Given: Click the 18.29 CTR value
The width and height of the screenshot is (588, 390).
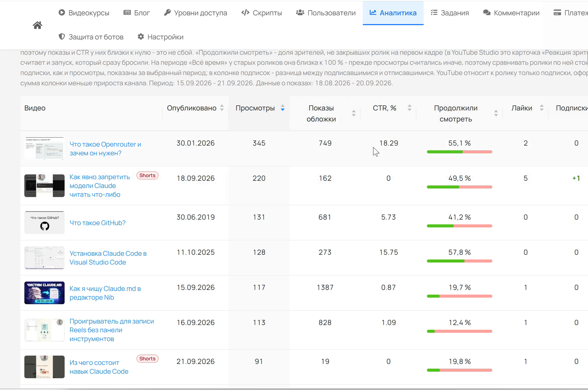Looking at the screenshot, I should [x=388, y=143].
